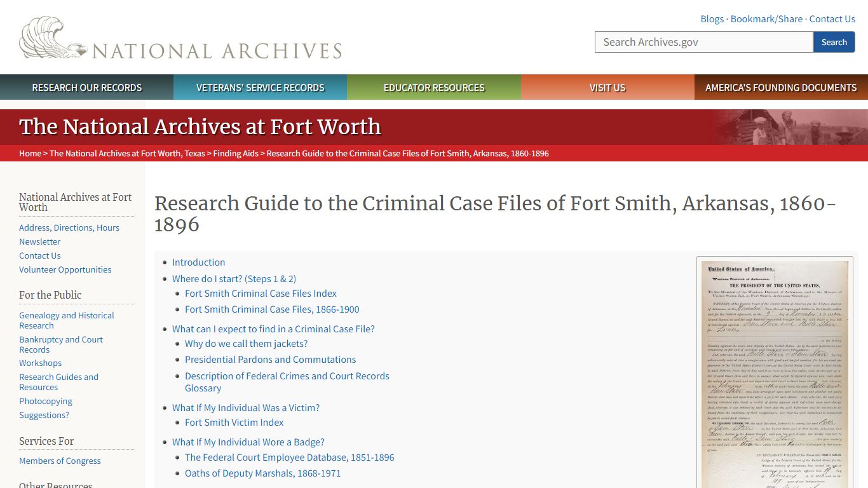868x488 pixels.
Task: Click The National Archives at Fort Worth banner title
Action: pos(200,126)
